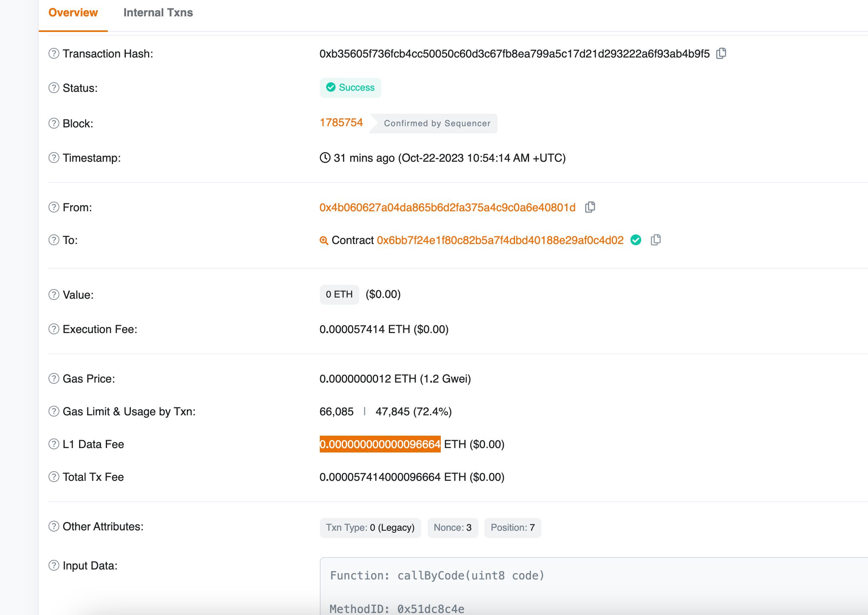This screenshot has height=615, width=868.
Task: Click help icon next to Total Tx Fee
Action: pos(54,477)
